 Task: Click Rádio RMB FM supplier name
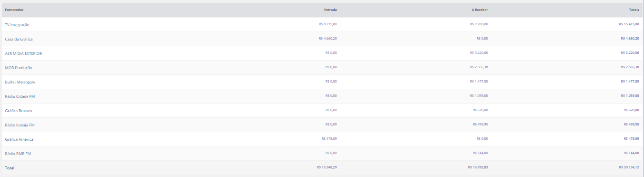(18, 154)
